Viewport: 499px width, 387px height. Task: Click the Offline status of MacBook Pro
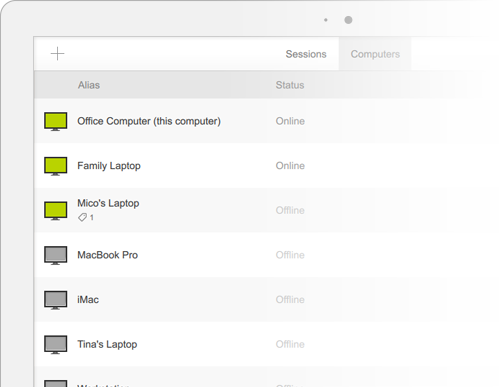tap(290, 255)
